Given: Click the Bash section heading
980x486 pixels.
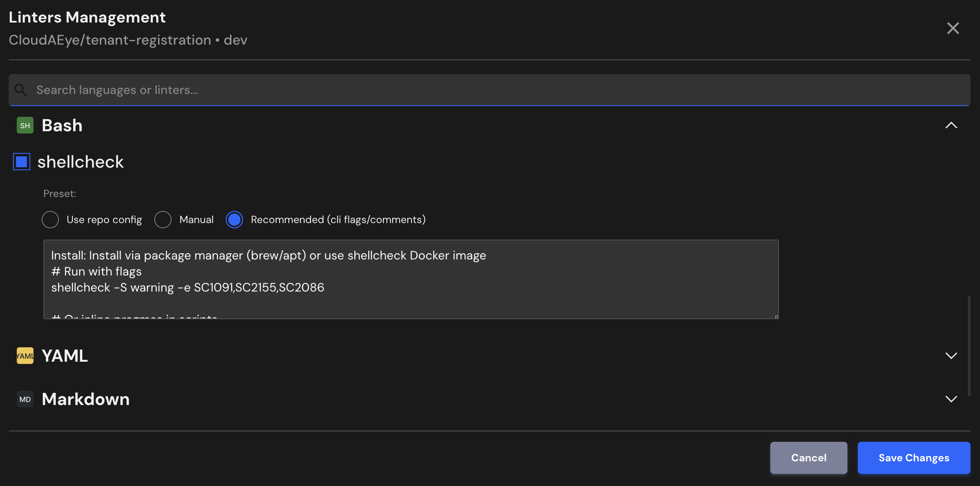Looking at the screenshot, I should coord(62,126).
